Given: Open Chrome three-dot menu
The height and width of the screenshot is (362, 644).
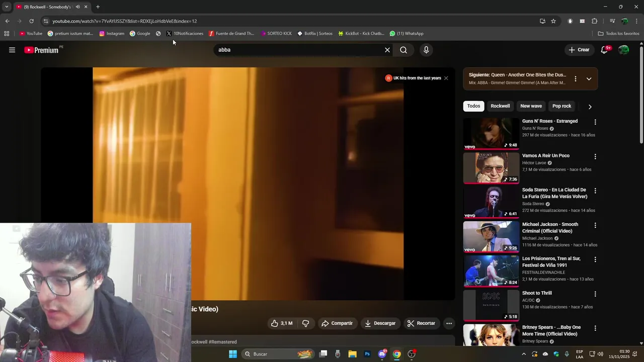Looking at the screenshot, I should tap(636, 21).
